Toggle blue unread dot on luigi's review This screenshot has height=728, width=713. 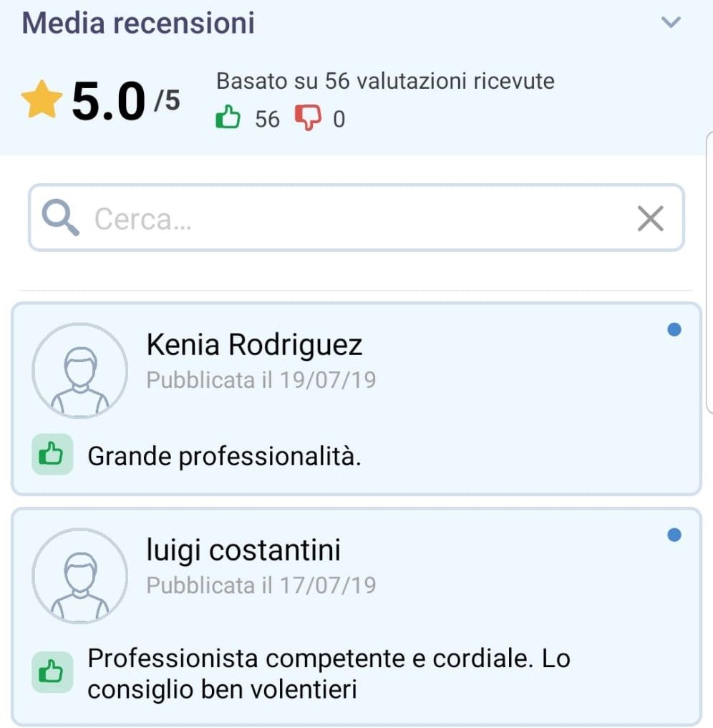(x=674, y=535)
